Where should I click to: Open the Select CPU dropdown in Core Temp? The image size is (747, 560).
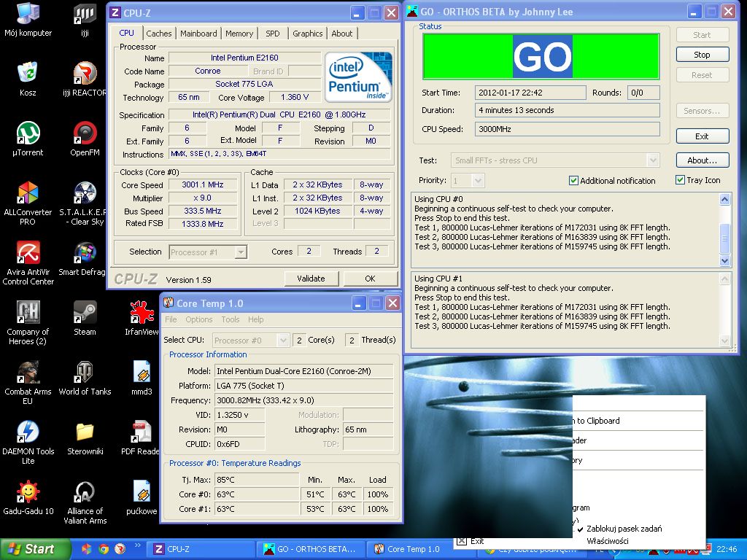[x=283, y=341]
